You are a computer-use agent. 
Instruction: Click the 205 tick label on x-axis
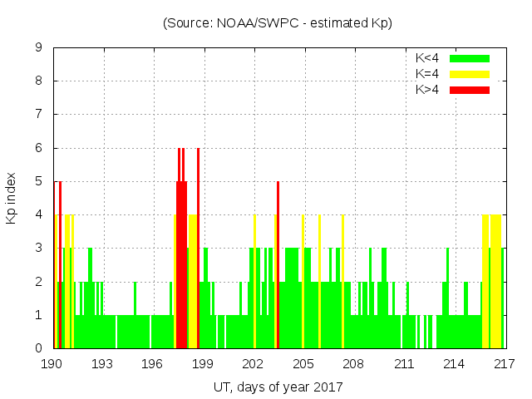(x=303, y=364)
